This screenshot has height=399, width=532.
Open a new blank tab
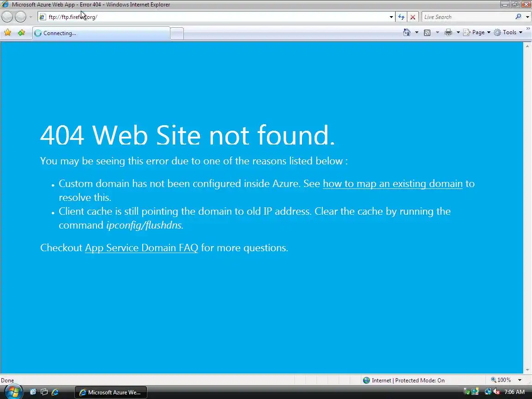(x=177, y=34)
